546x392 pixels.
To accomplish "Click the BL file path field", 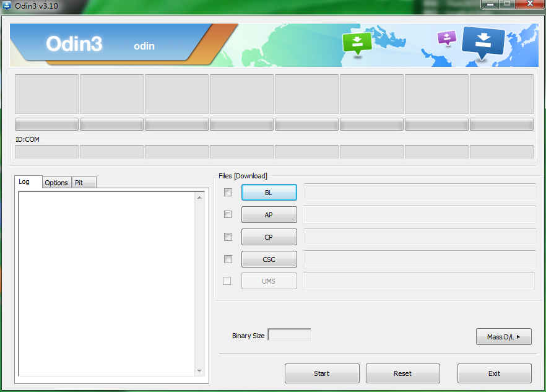I will (419, 192).
